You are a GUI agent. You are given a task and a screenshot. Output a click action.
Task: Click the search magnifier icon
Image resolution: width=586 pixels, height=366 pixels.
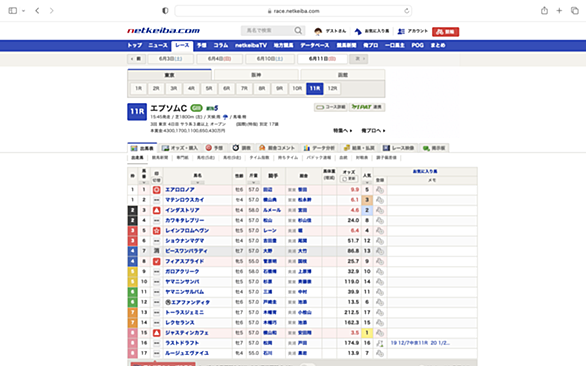pos(298,31)
